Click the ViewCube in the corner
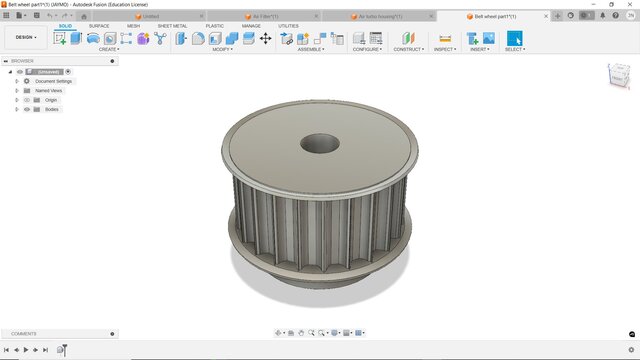The height and width of the screenshot is (360, 640). pyautogui.click(x=619, y=76)
